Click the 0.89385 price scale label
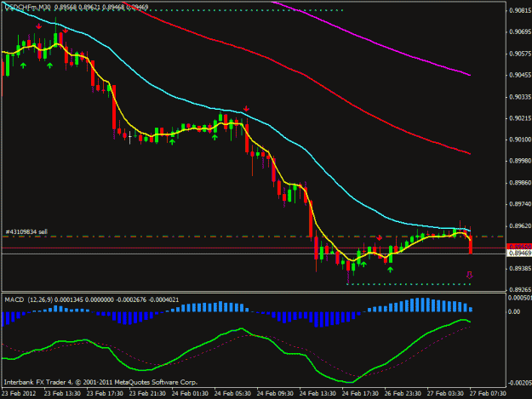 coord(520,269)
